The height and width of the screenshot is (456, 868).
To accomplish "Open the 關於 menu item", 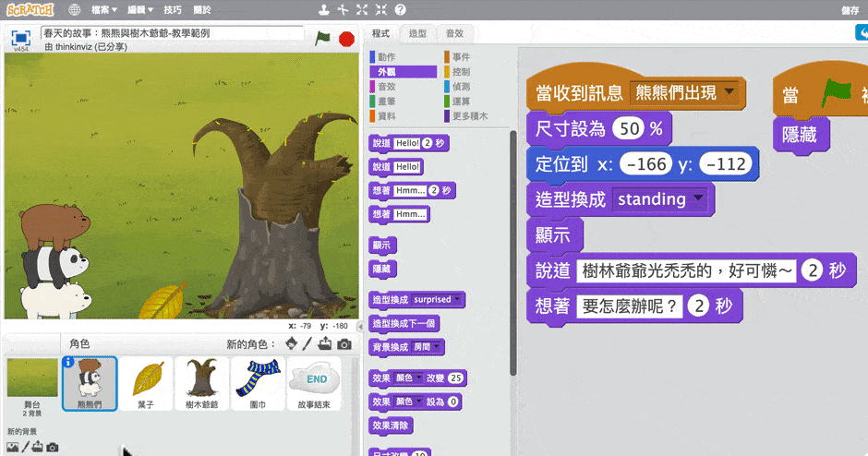I will (x=202, y=10).
